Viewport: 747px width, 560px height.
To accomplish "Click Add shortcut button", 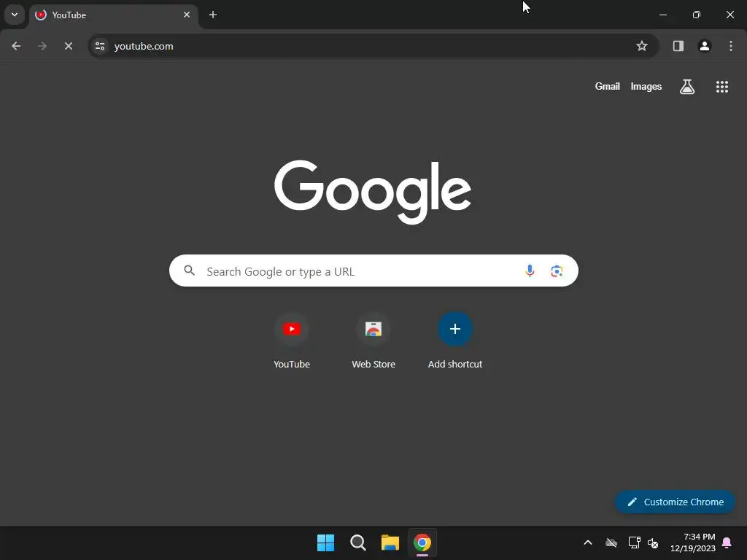I will [x=455, y=341].
